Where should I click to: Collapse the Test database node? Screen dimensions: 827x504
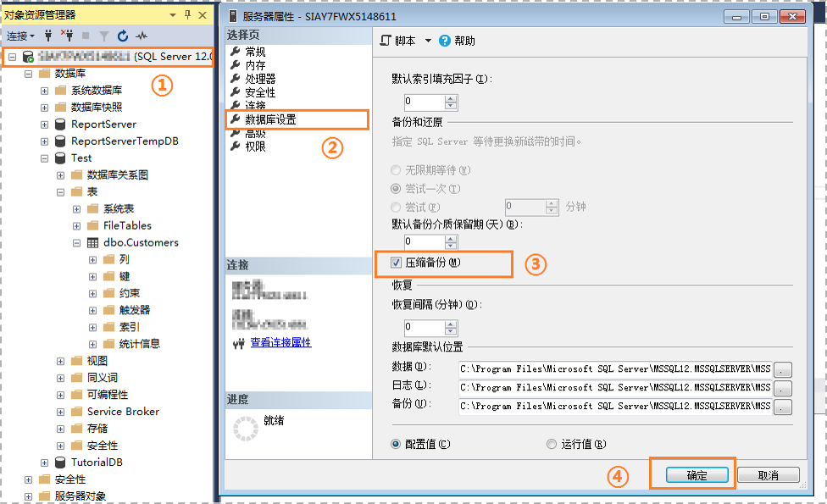pos(44,158)
